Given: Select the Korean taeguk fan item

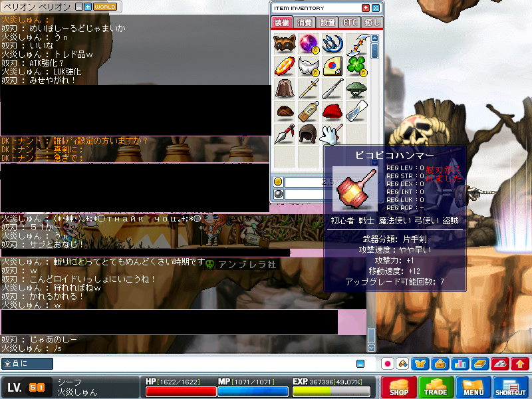Looking at the screenshot, I should (x=332, y=66).
